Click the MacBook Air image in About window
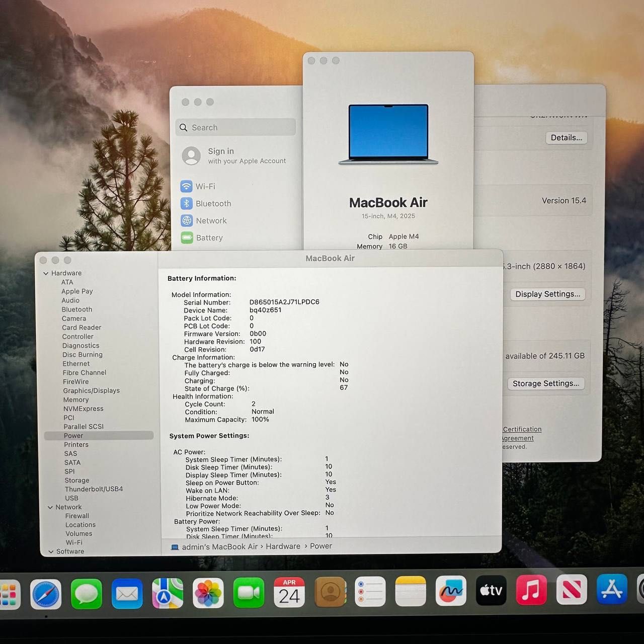The width and height of the screenshot is (644, 644). coord(388,134)
